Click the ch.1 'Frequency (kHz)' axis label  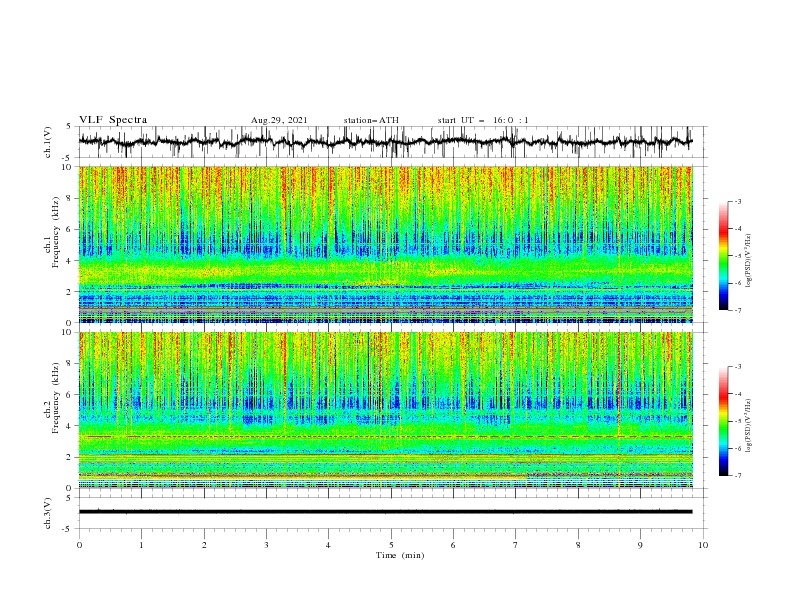[56, 230]
